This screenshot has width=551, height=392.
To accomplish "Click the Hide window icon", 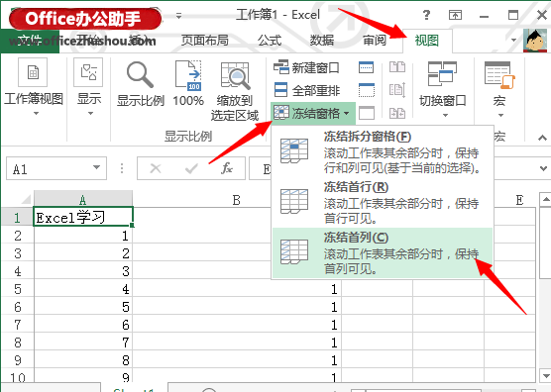I will click(366, 90).
